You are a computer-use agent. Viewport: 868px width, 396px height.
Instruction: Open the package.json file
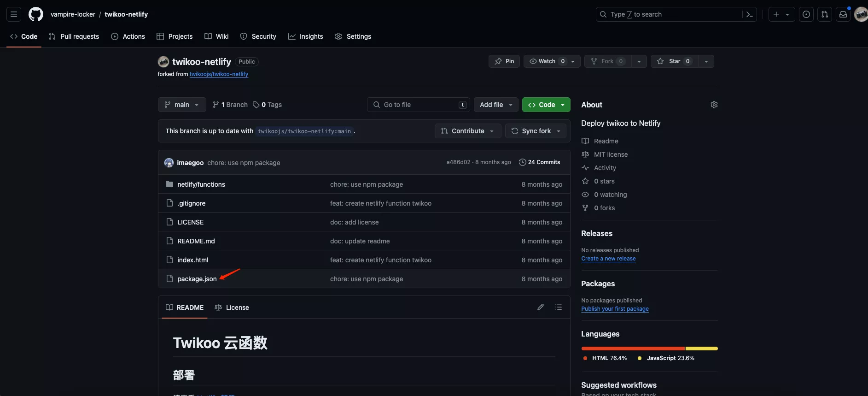pos(197,279)
